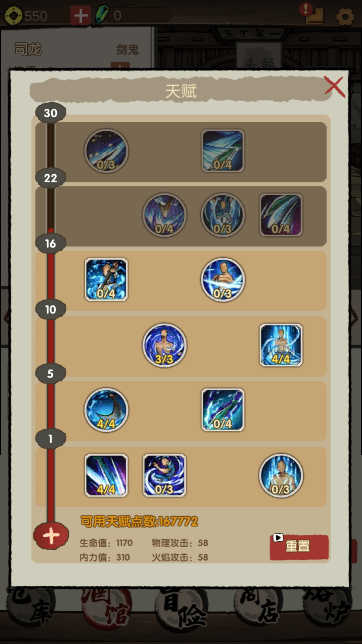The width and height of the screenshot is (362, 644).
Task: Tap the locked green blade talent 0/4 in the level 22 row
Action: pyautogui.click(x=223, y=151)
